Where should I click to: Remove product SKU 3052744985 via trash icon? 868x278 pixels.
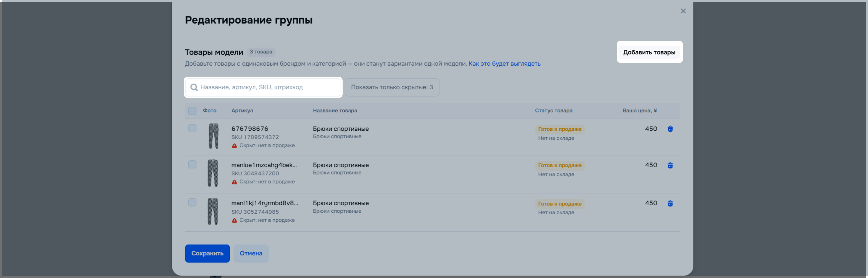[x=670, y=203]
